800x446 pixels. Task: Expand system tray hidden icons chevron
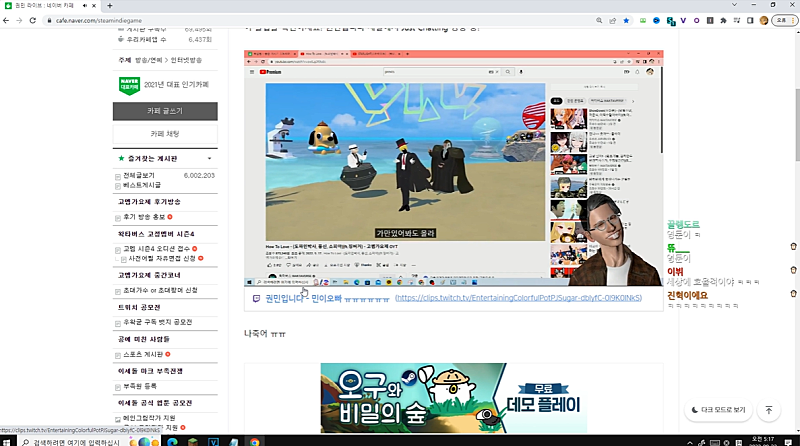(690, 442)
